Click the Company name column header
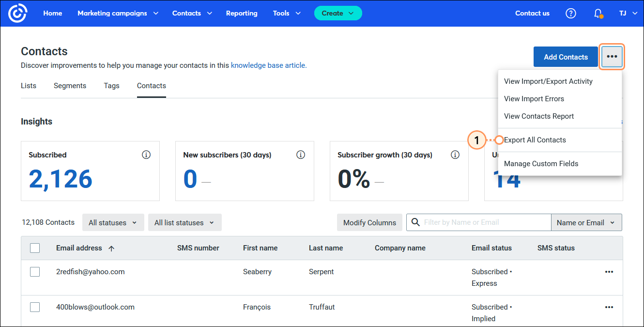 click(400, 248)
